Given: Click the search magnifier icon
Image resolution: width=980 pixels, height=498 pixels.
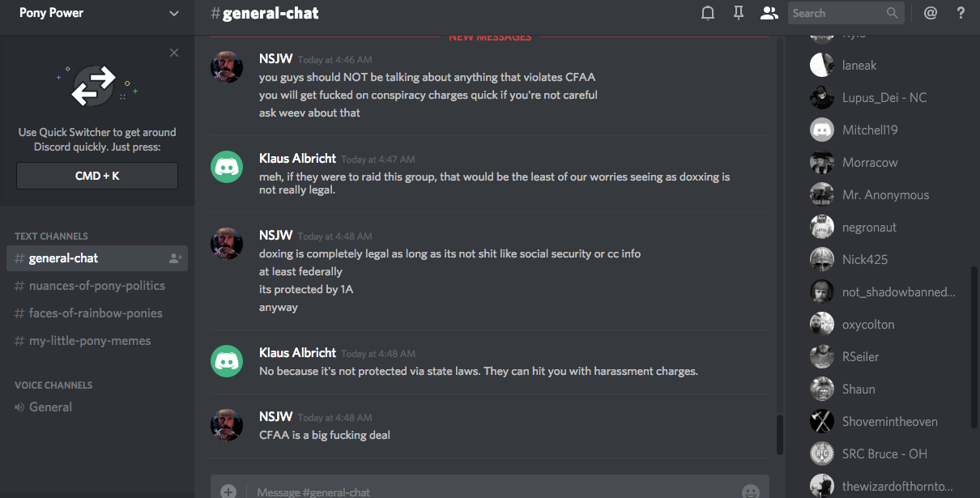Looking at the screenshot, I should tap(893, 13).
